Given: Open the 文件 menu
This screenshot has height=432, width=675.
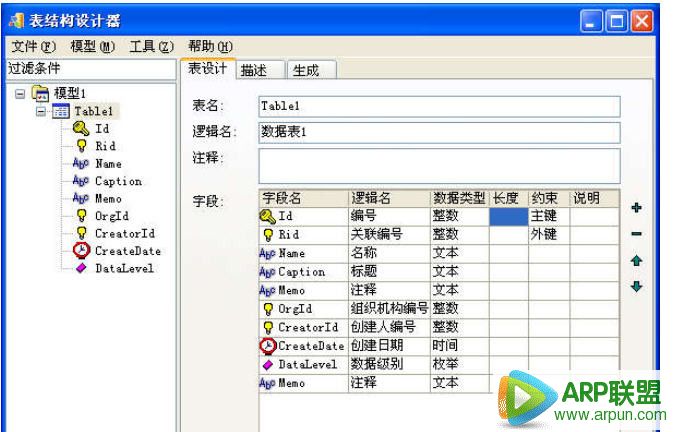Looking at the screenshot, I should click(x=34, y=47).
